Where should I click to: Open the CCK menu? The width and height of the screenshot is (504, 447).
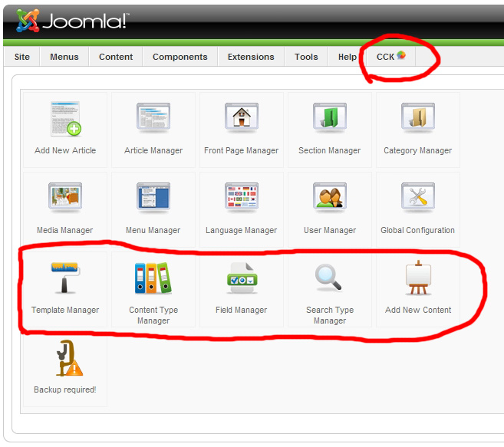[391, 57]
